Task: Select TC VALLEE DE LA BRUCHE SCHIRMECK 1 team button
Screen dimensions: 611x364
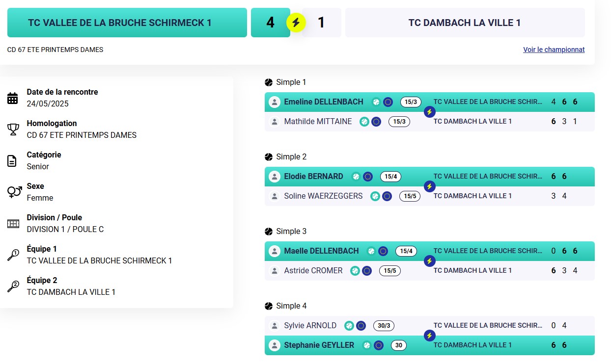Action: [127, 23]
